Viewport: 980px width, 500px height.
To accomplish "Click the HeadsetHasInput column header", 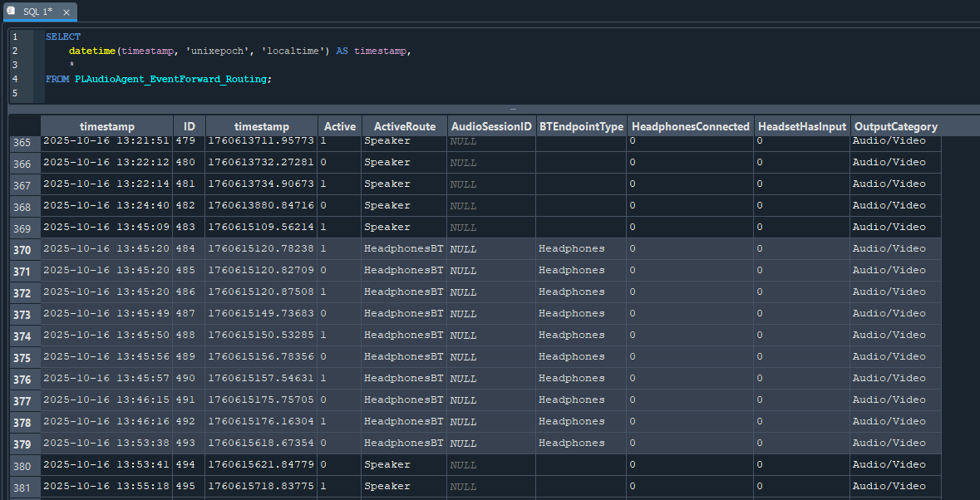I will coord(801,126).
